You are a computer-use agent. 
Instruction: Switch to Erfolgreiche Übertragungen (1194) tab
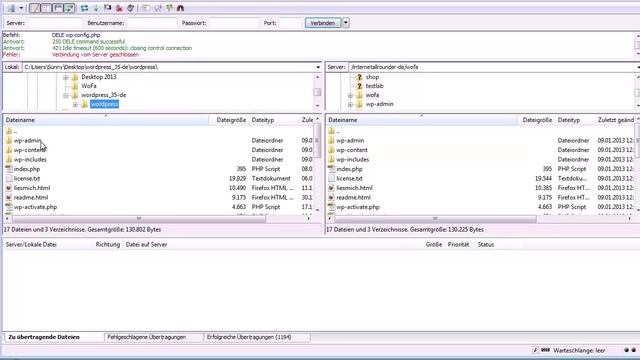coord(249,338)
